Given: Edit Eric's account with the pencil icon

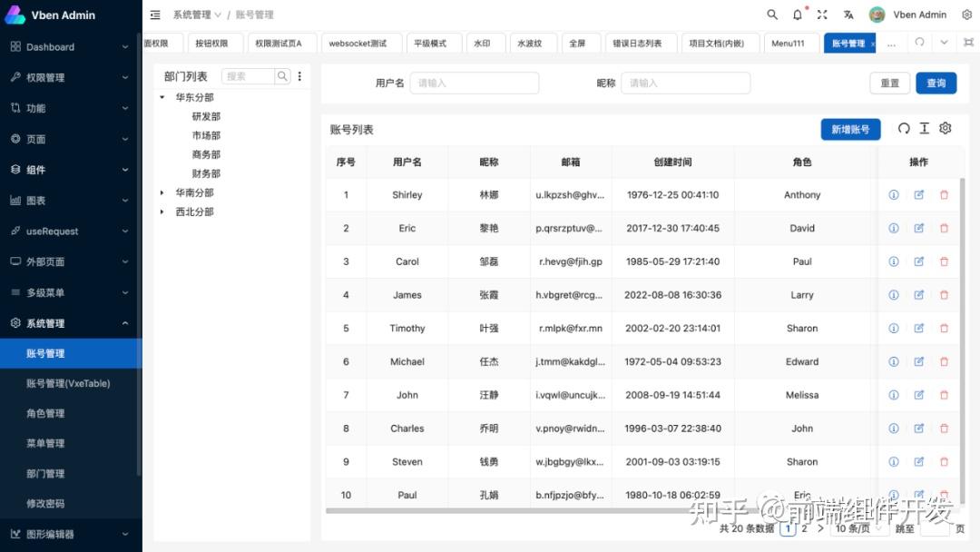Looking at the screenshot, I should coord(918,228).
